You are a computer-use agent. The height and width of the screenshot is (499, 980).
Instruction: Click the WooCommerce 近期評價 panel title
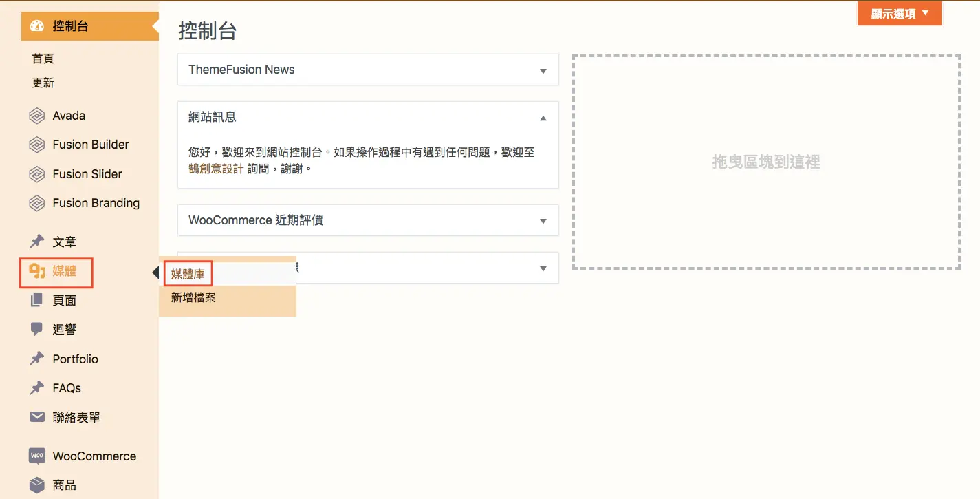point(256,220)
